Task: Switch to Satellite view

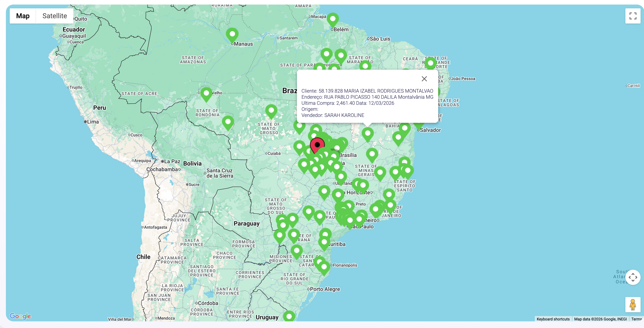Action: (54, 16)
